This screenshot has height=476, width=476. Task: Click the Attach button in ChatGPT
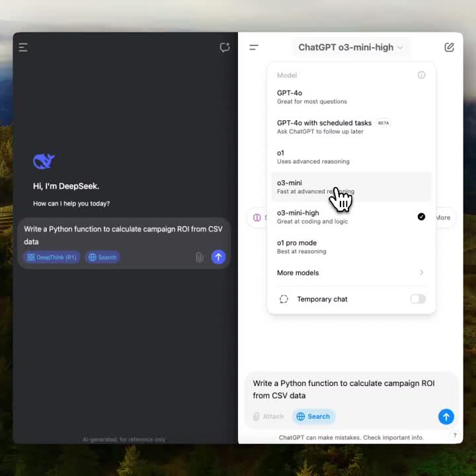(268, 416)
